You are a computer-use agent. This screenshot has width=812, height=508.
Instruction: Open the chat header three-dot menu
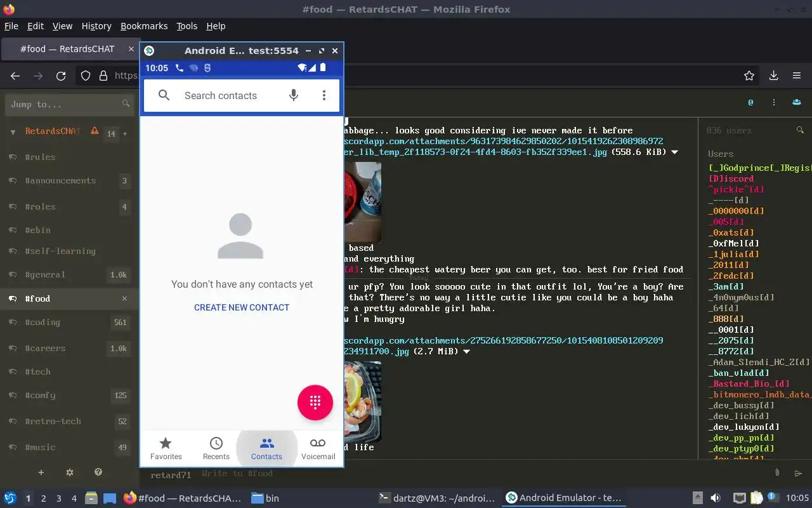pos(774,102)
